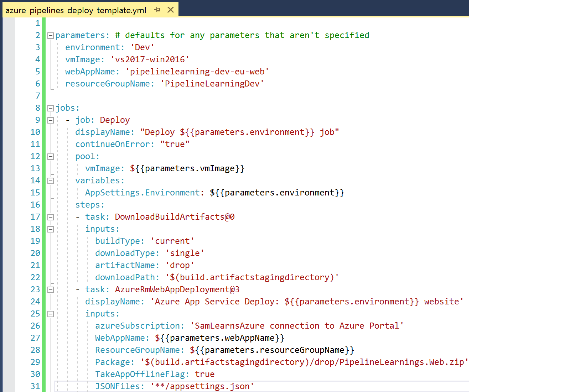Select the azure-pipelines-deploy-template.yml tab
The image size is (570, 392).
[76, 10]
